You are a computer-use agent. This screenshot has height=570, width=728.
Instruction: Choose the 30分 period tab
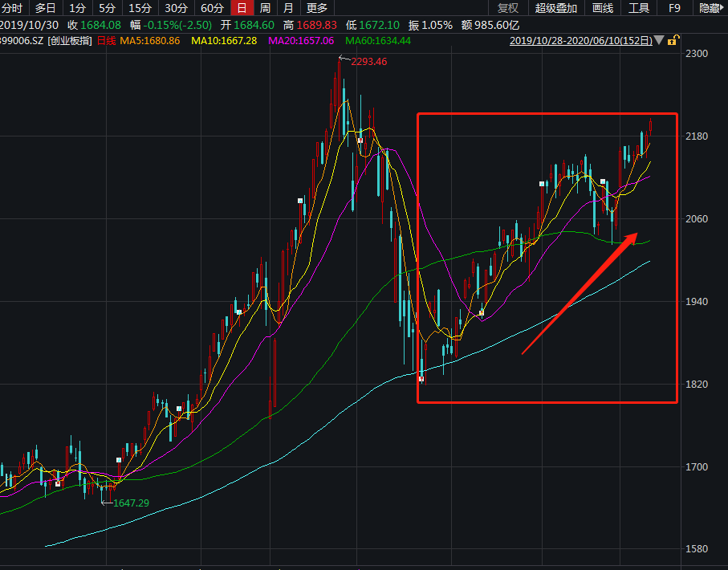[x=176, y=8]
